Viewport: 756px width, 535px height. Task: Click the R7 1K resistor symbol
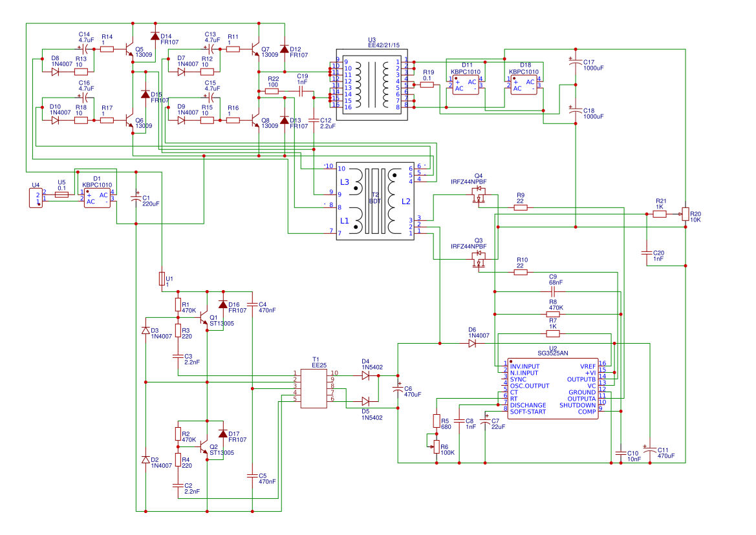click(553, 333)
